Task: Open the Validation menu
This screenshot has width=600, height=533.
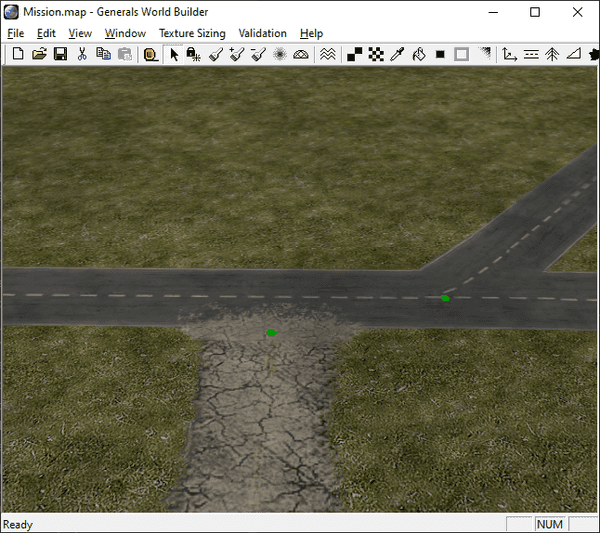Action: (262, 33)
